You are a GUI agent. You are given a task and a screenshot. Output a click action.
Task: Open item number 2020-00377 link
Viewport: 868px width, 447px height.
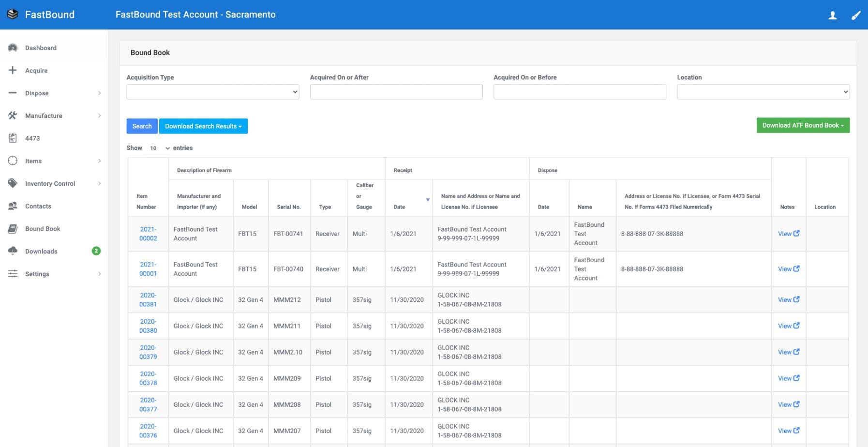[148, 404]
